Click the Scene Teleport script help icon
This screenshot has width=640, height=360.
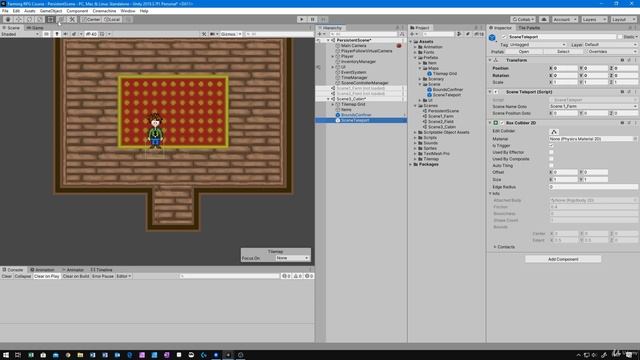point(622,92)
